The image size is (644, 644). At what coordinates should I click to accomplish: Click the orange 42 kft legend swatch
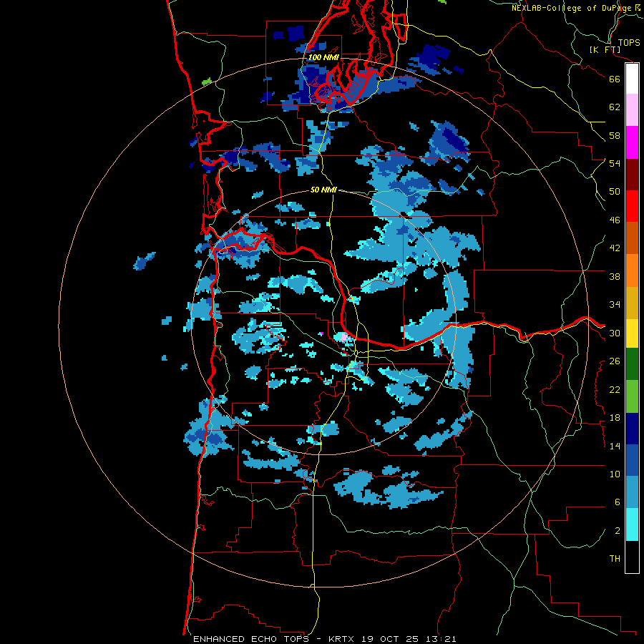[x=632, y=270]
